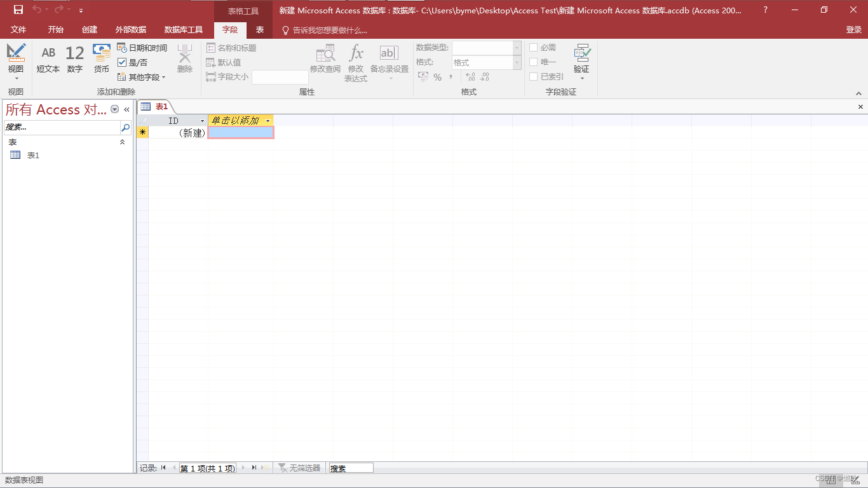Select the 表1 document tab

coord(154,107)
